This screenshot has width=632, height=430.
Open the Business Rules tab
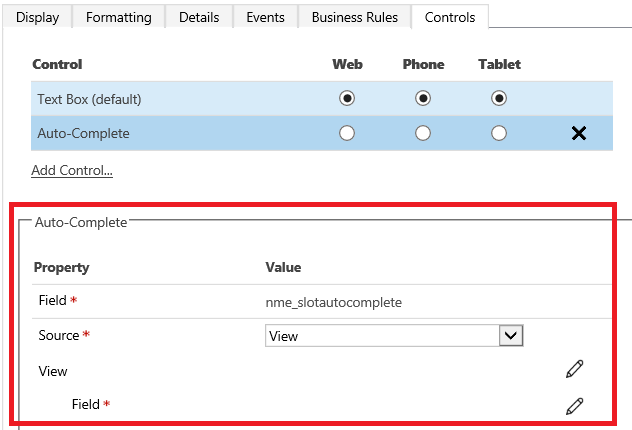pos(354,17)
